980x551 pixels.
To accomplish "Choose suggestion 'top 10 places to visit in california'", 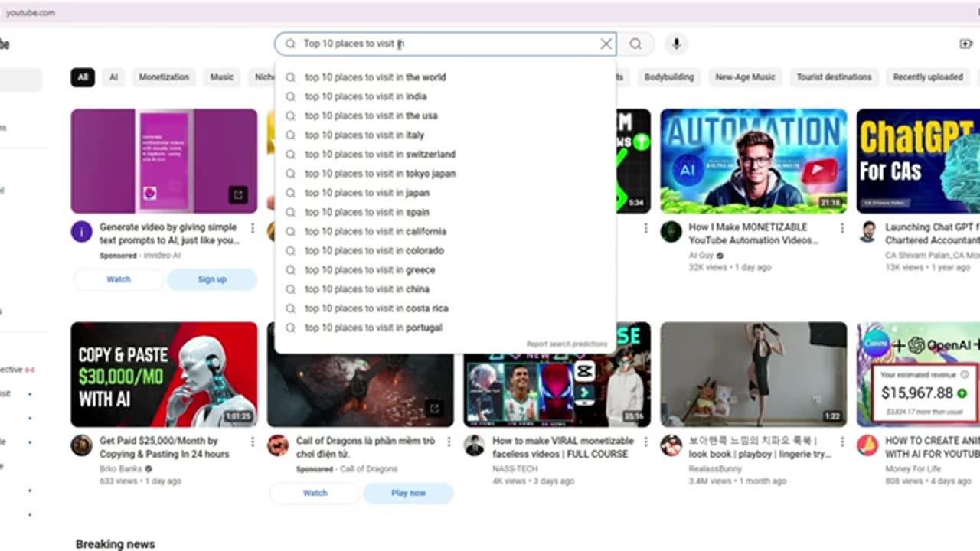I will [446, 231].
